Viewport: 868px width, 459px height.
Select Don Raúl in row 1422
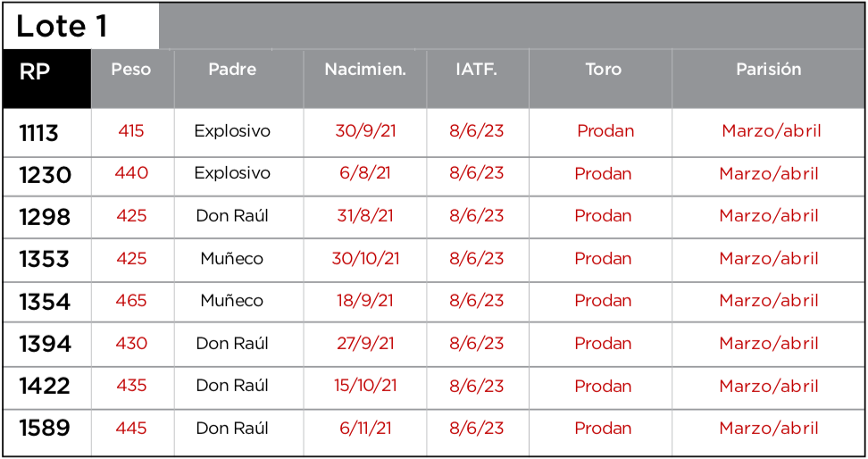point(232,386)
